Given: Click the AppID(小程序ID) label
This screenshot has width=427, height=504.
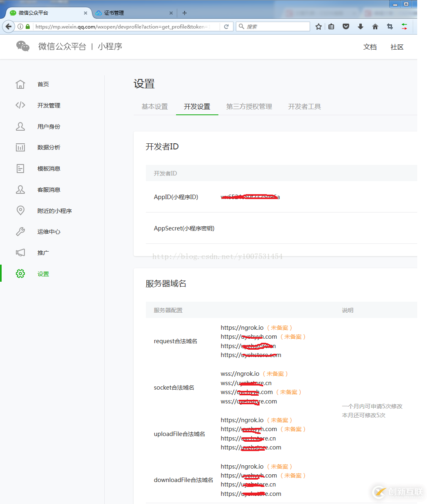Looking at the screenshot, I should pyautogui.click(x=176, y=197).
